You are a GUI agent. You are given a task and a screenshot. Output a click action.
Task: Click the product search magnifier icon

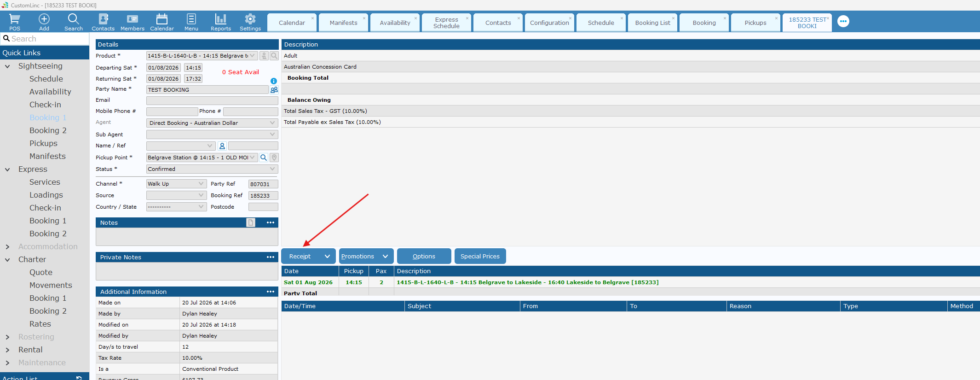coord(274,56)
